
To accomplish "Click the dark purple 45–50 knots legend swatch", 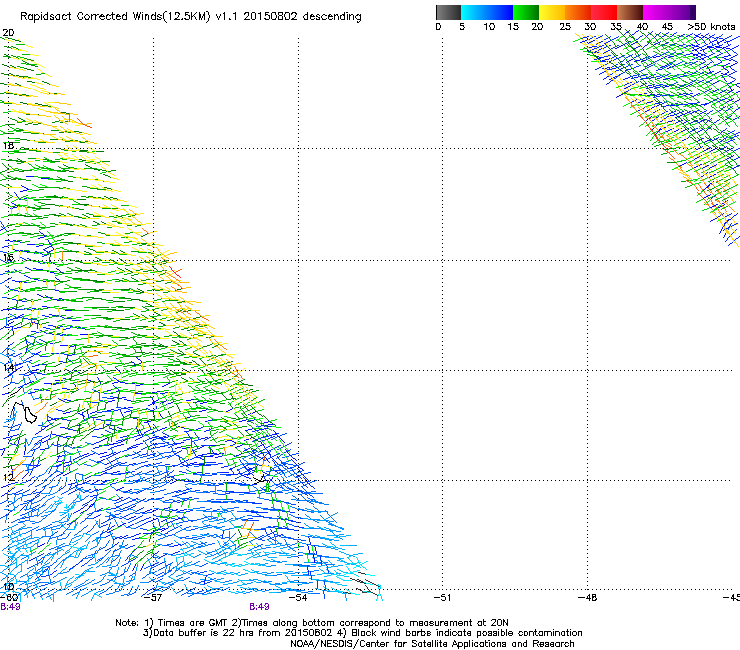I will point(682,12).
